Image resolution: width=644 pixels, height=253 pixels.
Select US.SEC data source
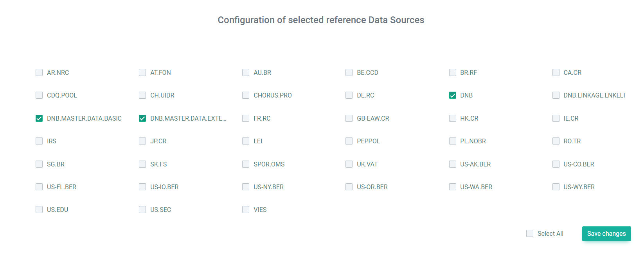click(x=142, y=210)
